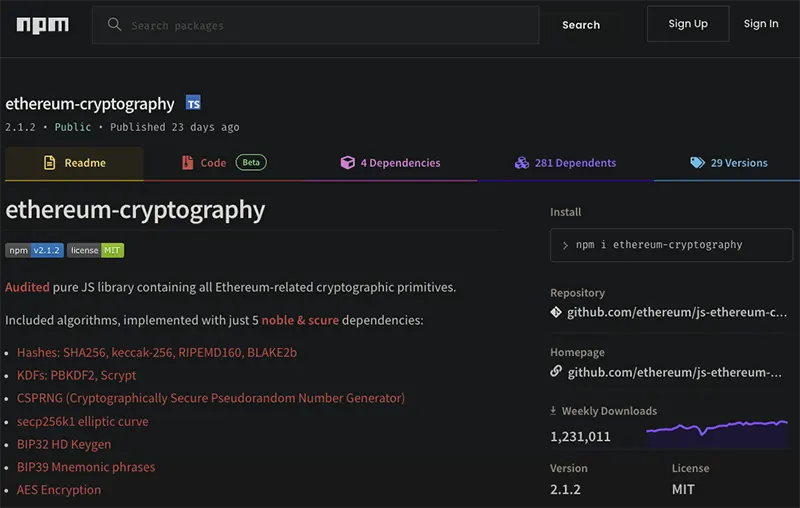Click the Sign Up button
The height and width of the screenshot is (508, 800).
pyautogui.click(x=688, y=24)
